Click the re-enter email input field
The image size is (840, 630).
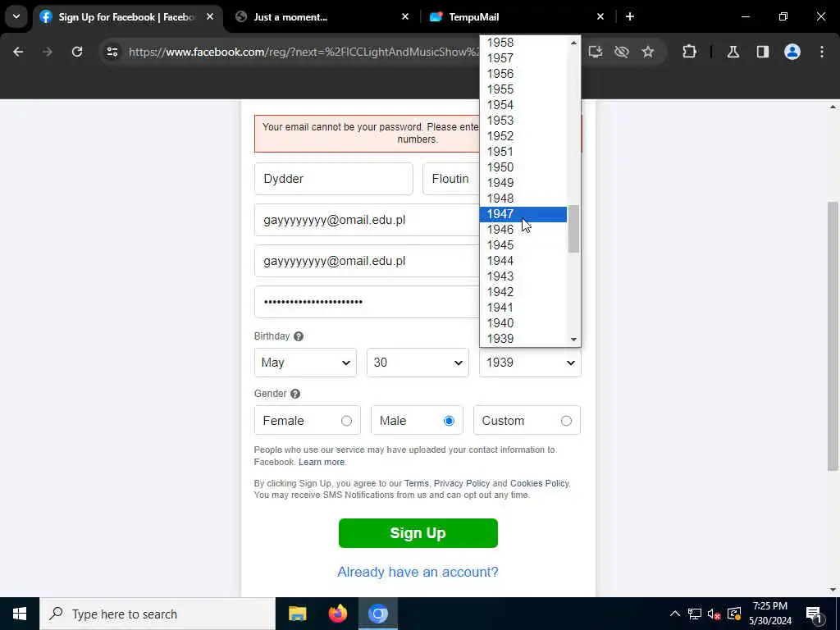point(367,262)
